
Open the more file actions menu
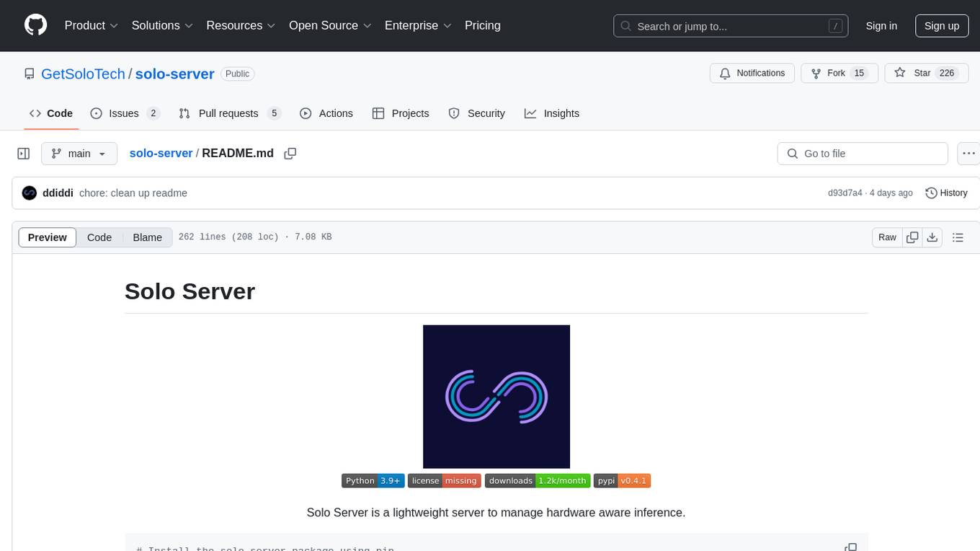pyautogui.click(x=969, y=154)
